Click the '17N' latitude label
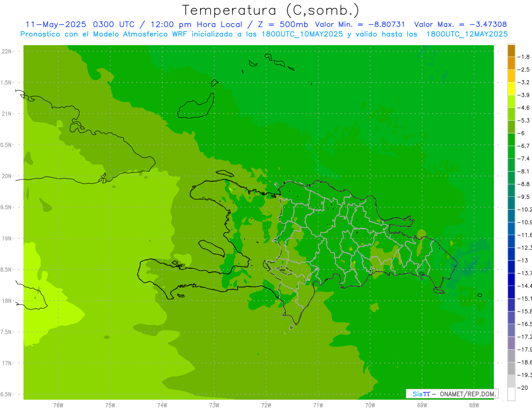The width and height of the screenshot is (532, 411). (7, 363)
